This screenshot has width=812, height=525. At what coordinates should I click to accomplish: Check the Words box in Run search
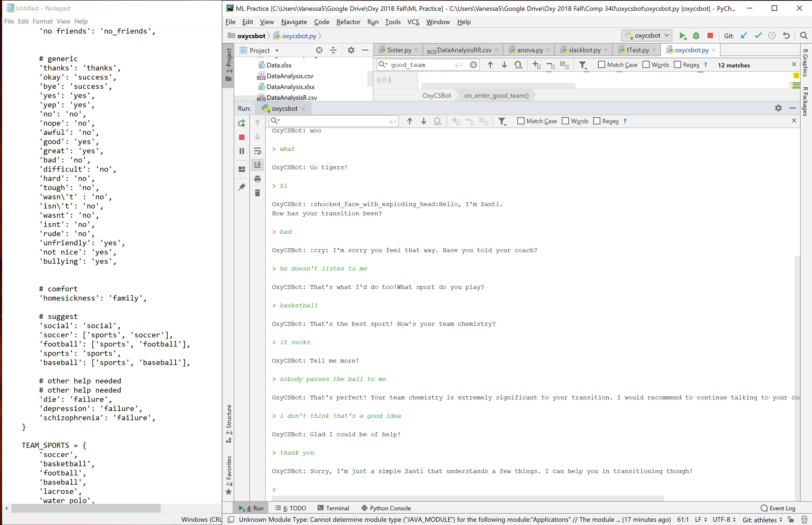click(566, 121)
